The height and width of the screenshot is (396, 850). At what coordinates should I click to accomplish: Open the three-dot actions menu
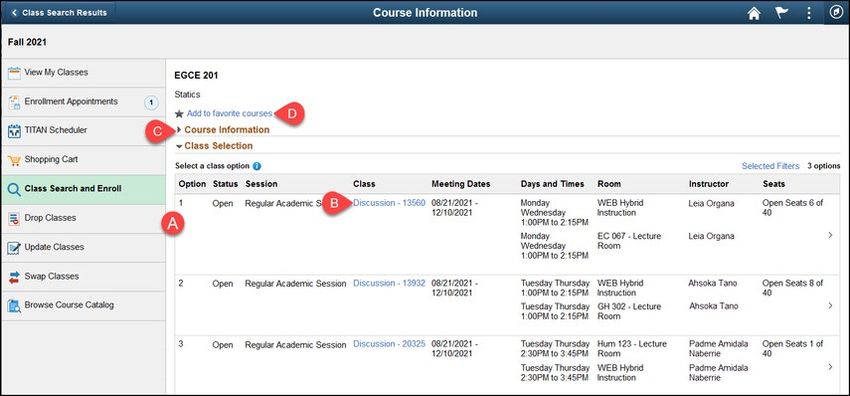[x=809, y=13]
